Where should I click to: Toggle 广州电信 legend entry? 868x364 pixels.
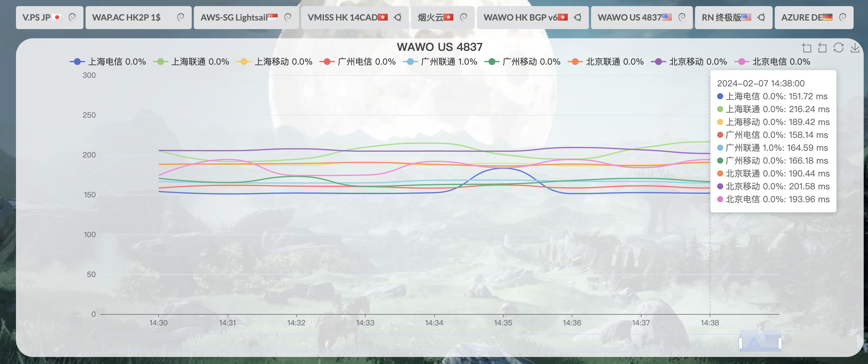click(x=358, y=62)
